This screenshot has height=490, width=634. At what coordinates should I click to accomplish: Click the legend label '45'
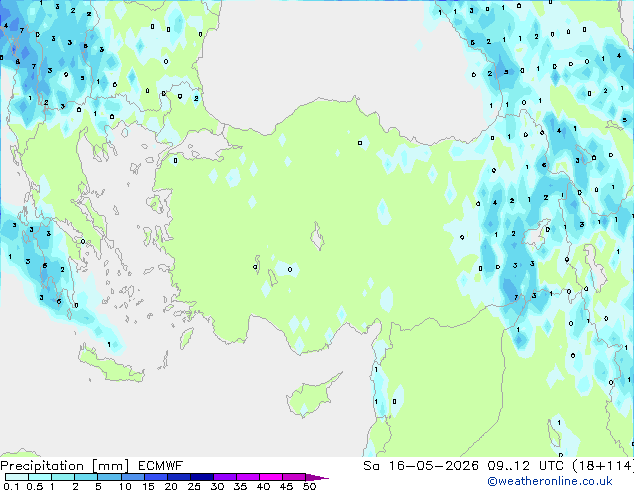click(x=286, y=486)
